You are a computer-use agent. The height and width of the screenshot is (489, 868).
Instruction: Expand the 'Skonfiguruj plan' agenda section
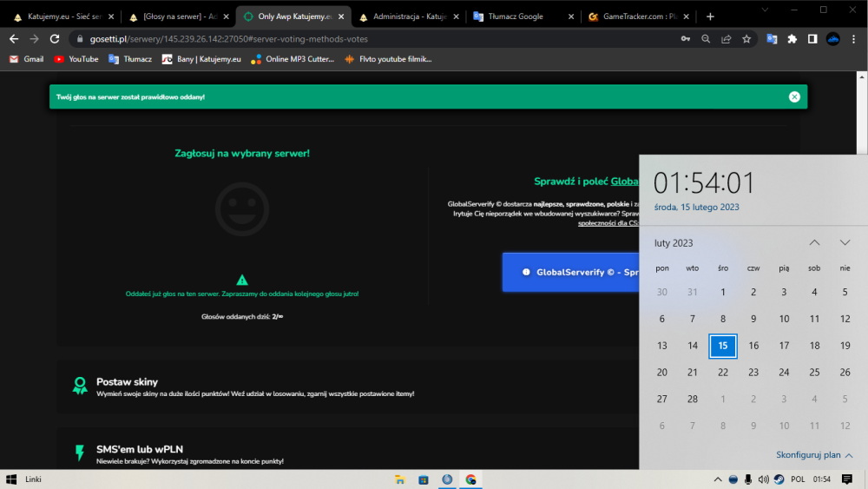(814, 454)
